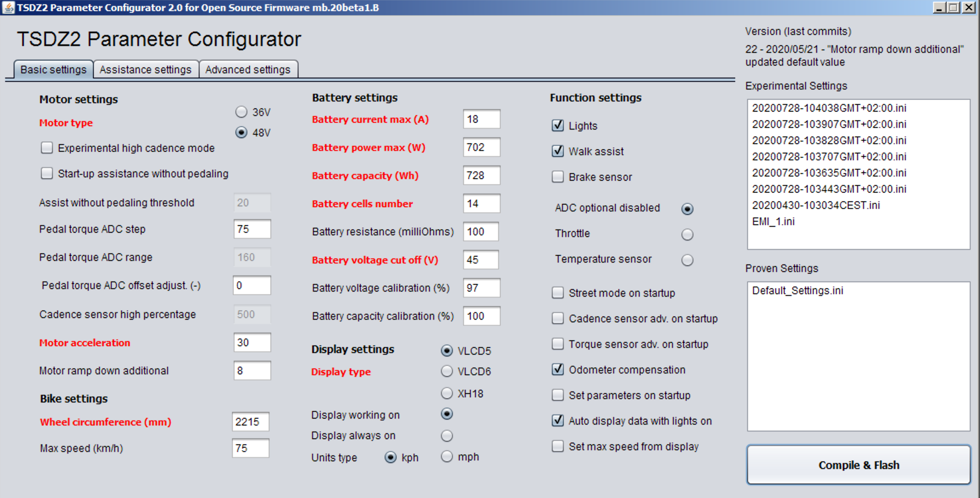980x498 pixels.
Task: Select the 48V motor type
Action: (x=253, y=133)
